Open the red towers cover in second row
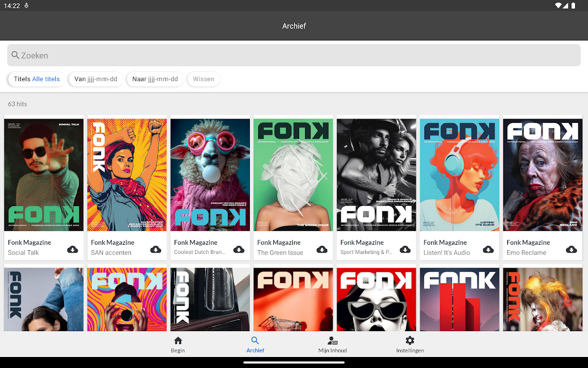Image resolution: width=588 pixels, height=368 pixels. coord(460,299)
